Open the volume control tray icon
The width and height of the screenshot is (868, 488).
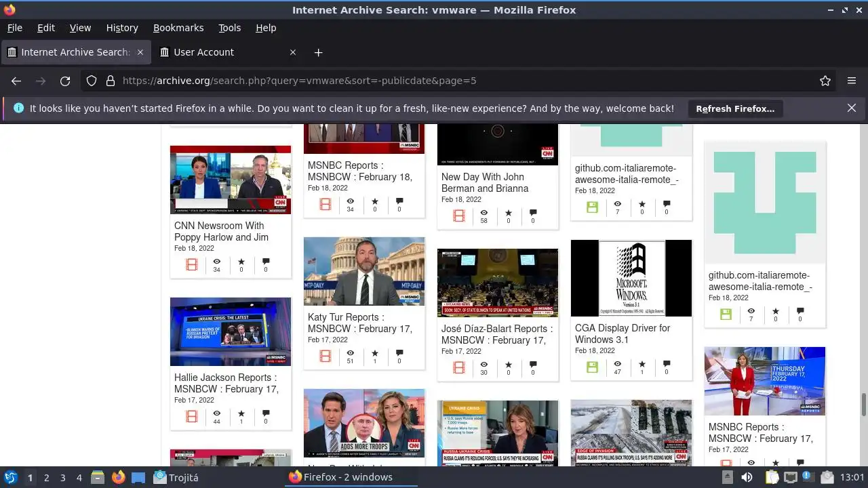click(x=747, y=477)
